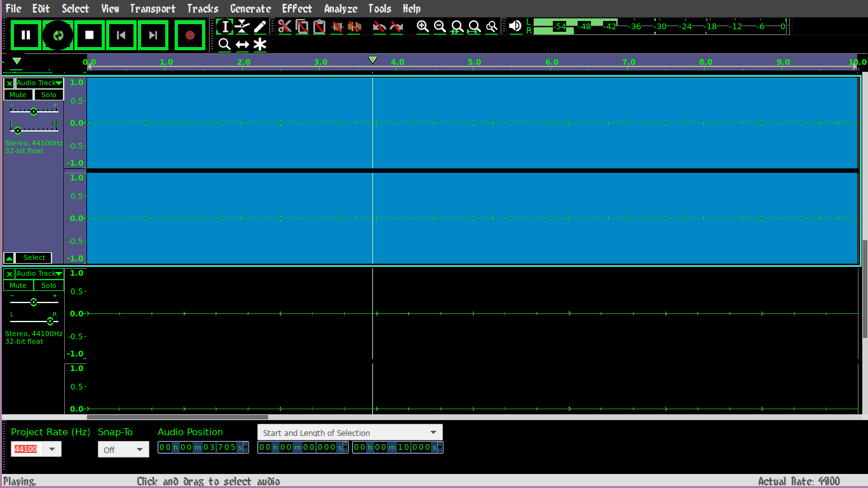Open the Tracks menu
This screenshot has width=868, height=488.
tap(203, 8)
